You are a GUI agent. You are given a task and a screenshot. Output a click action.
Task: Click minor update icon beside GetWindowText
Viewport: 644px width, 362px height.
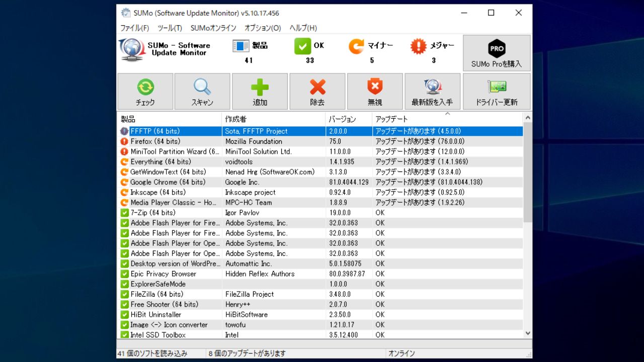pyautogui.click(x=124, y=172)
